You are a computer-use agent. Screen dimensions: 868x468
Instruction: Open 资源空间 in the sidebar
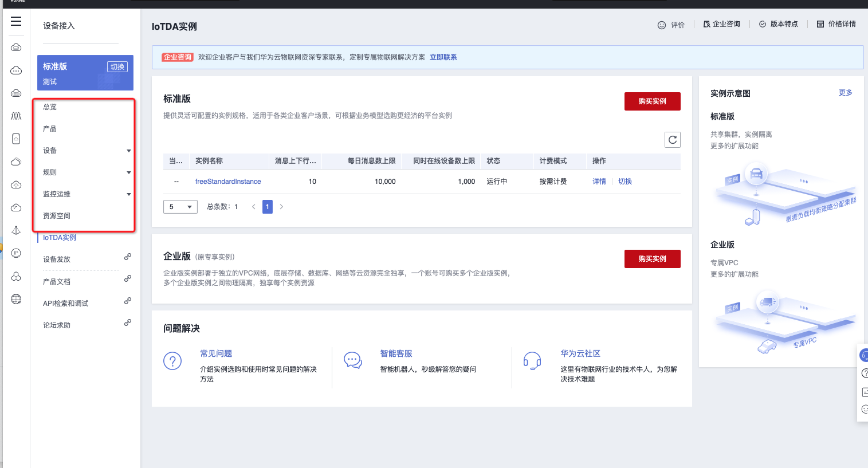(57, 216)
